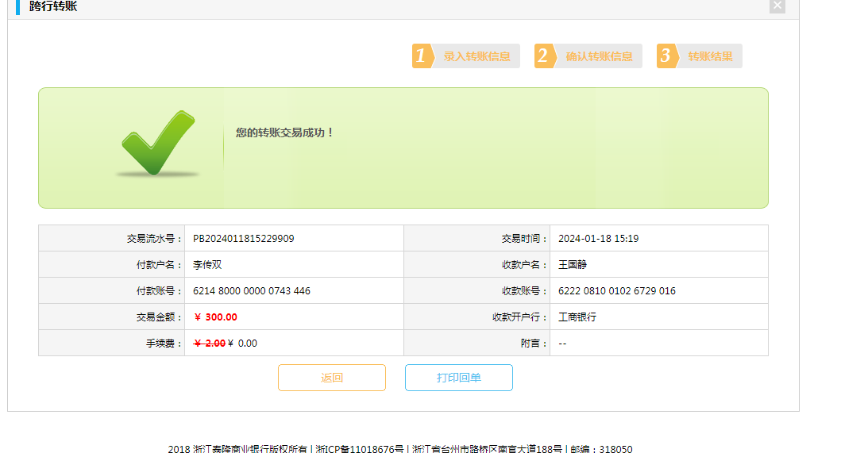Click the 您的转账交易成功 message
This screenshot has width=868, height=453.
[285, 132]
